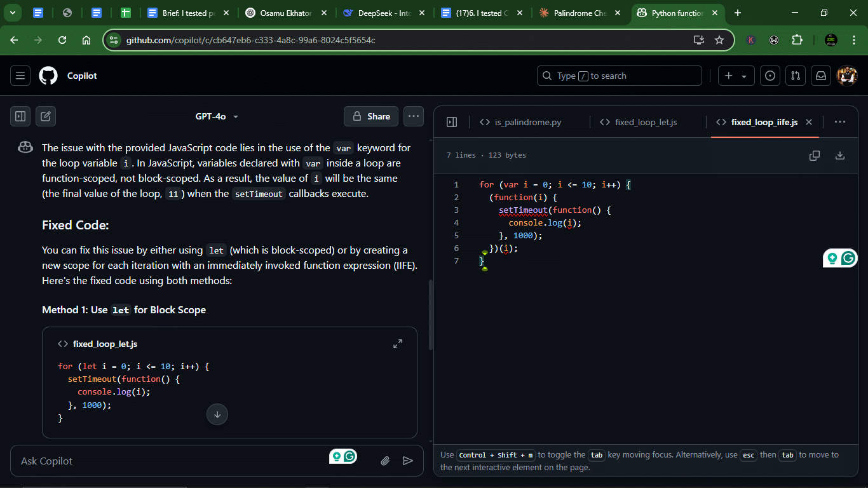The width and height of the screenshot is (868, 488).
Task: Open browser Extensions puzzle icon
Action: pos(797,40)
